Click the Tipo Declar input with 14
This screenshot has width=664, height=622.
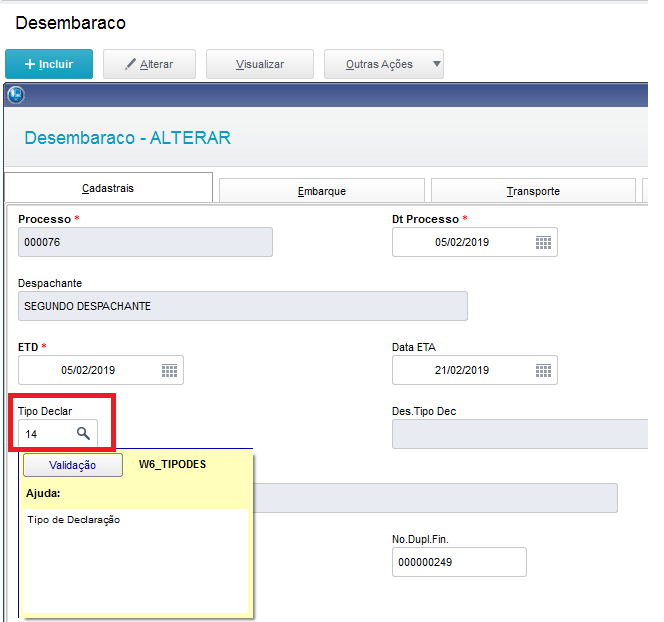coord(58,434)
